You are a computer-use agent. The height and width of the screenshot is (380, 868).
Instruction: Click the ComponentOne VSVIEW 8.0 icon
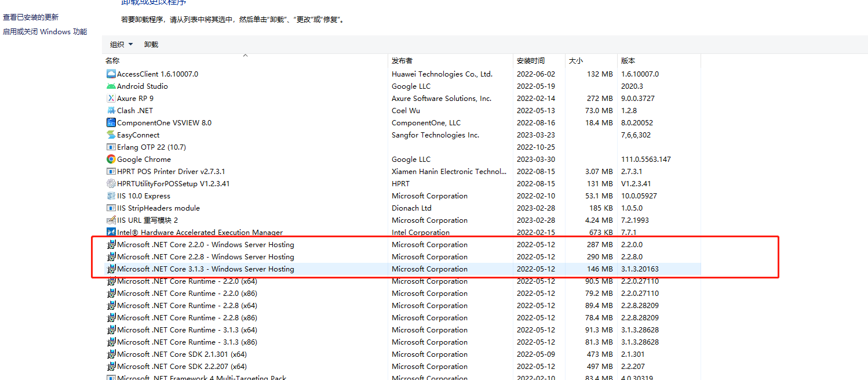pos(111,122)
